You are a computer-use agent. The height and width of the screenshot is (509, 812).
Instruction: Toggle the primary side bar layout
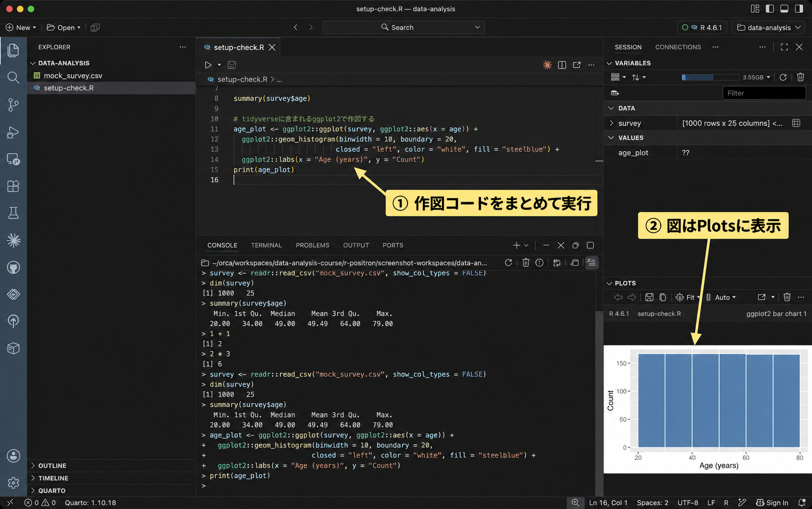(769, 9)
